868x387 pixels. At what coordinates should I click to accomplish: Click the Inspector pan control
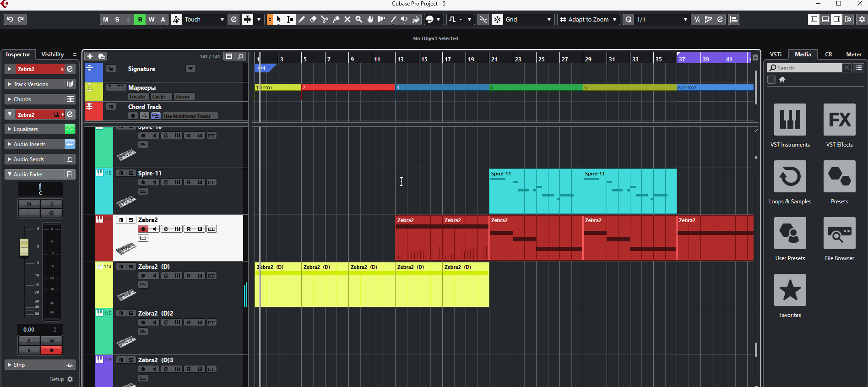point(40,189)
